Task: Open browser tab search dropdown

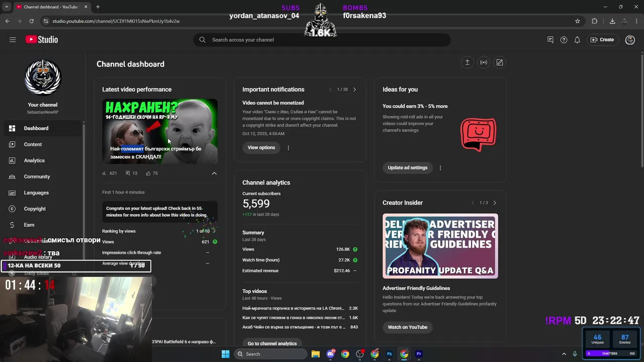Action: tap(7, 7)
